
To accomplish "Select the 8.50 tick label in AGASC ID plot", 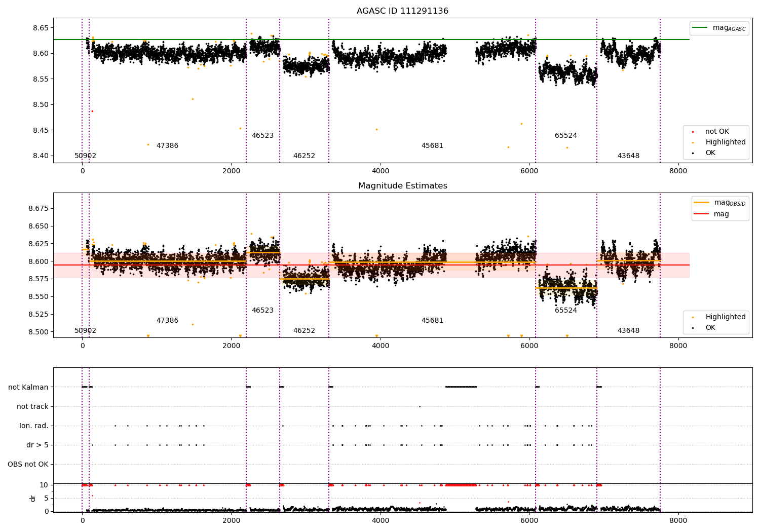I will [x=41, y=104].
